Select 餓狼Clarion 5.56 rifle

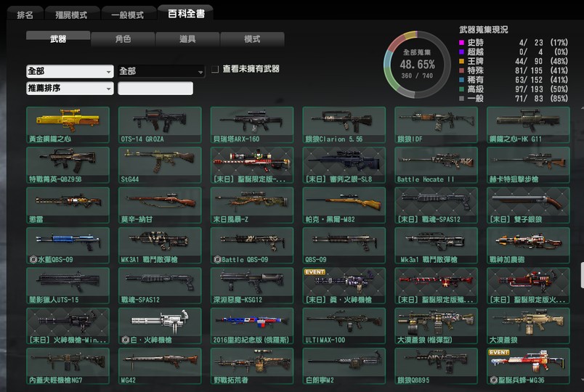344,125
